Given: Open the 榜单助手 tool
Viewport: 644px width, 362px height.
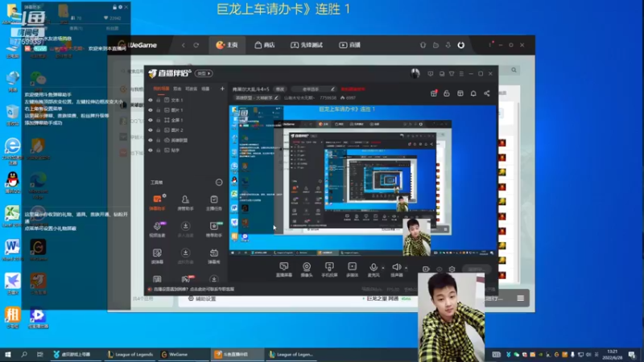Looking at the screenshot, I should [x=214, y=229].
